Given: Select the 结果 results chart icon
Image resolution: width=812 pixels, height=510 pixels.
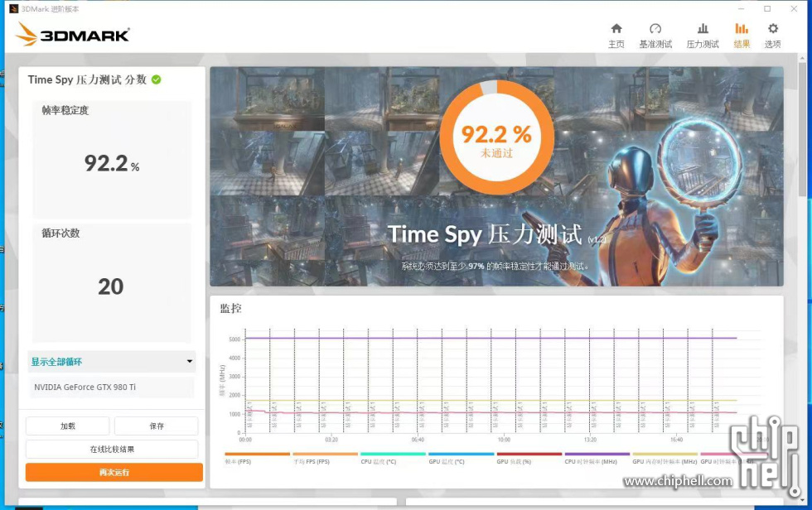Looking at the screenshot, I should point(742,29).
